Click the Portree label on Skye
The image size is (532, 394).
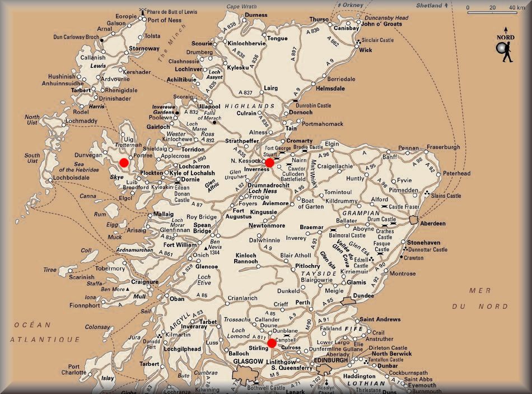[x=143, y=155]
